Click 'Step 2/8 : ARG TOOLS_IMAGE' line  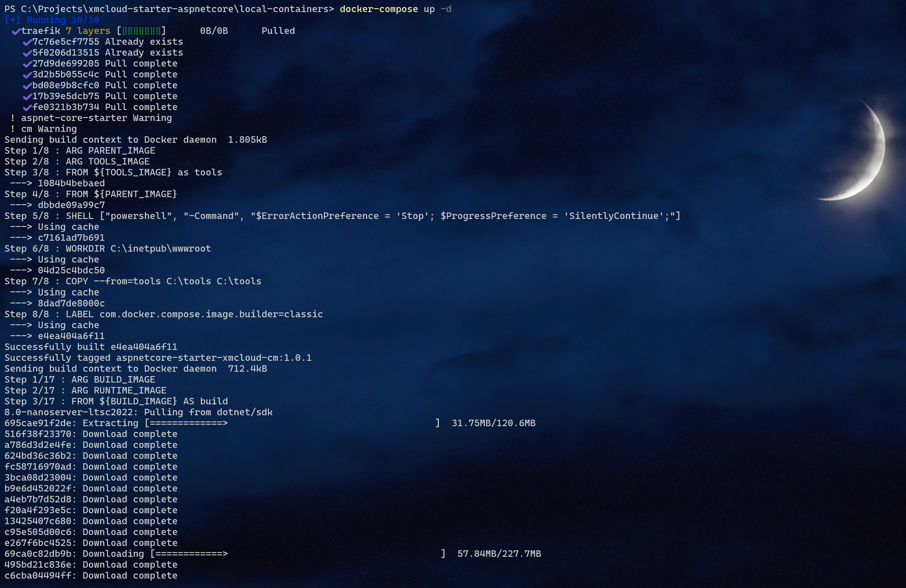coord(77,161)
